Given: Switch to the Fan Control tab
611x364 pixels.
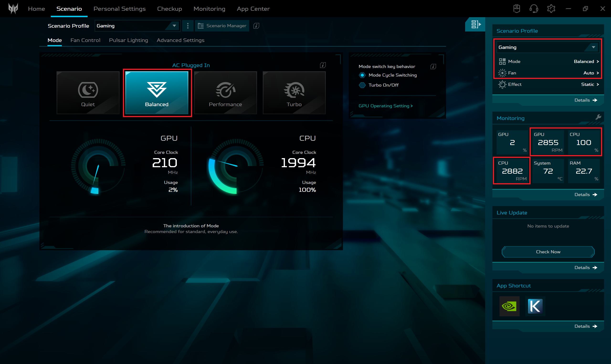Looking at the screenshot, I should [x=85, y=40].
